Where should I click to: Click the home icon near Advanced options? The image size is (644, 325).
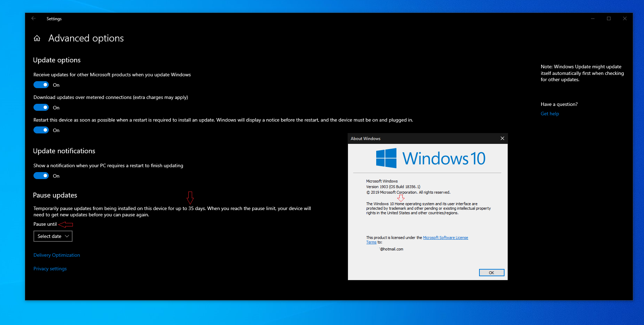click(x=37, y=38)
